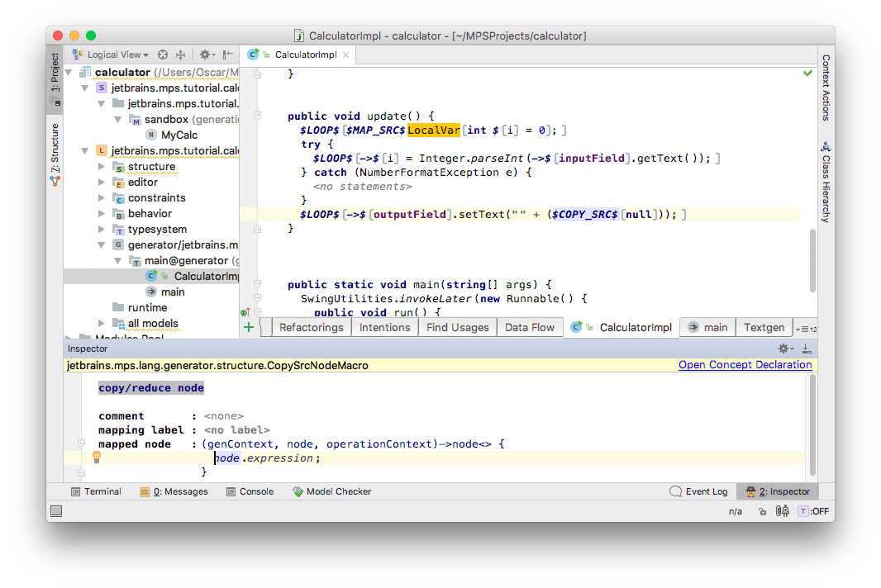Click the green plus icon below editor
The image size is (881, 588).
(x=249, y=327)
